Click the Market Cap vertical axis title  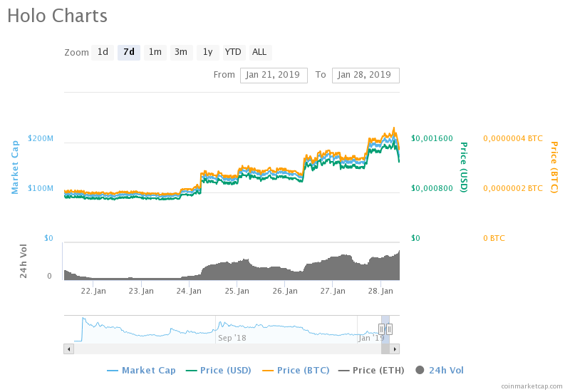15,167
